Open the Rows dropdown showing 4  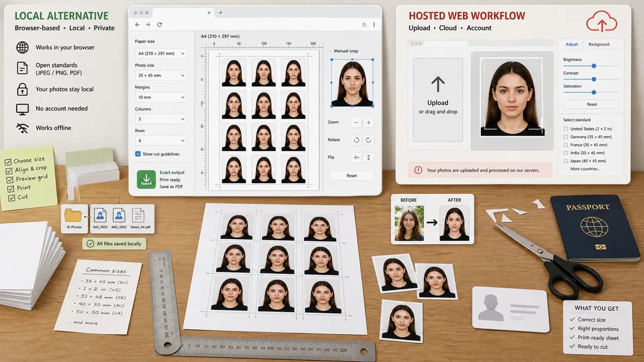(161, 141)
